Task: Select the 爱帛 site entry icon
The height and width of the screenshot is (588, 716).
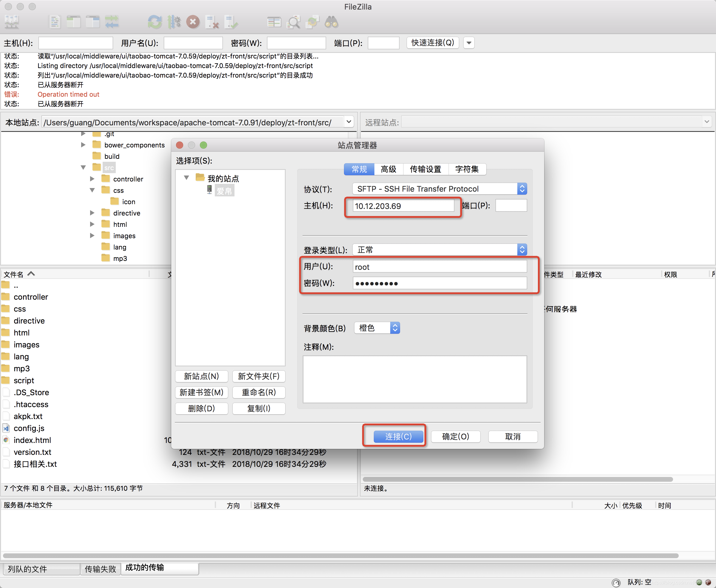Action: point(209,190)
